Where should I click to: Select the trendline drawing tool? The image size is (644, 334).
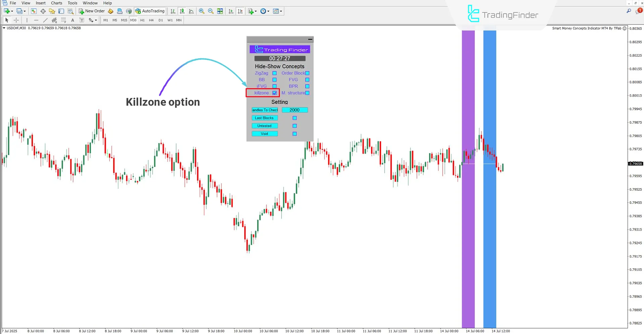click(45, 20)
